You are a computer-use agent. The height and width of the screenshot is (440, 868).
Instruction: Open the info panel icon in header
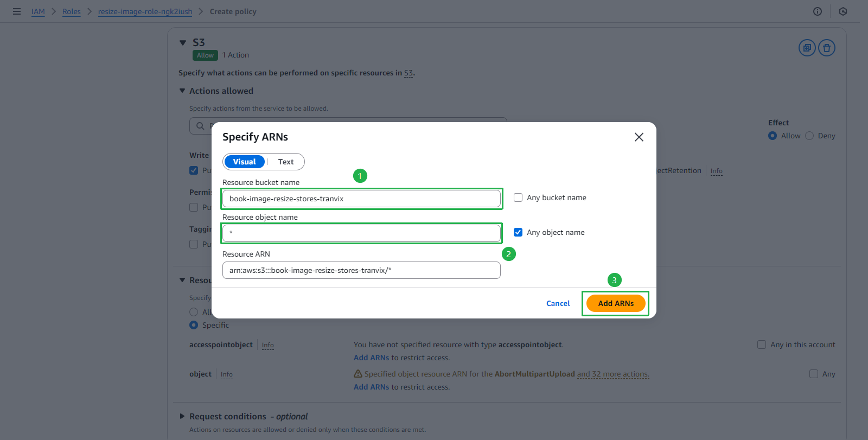[x=818, y=11]
